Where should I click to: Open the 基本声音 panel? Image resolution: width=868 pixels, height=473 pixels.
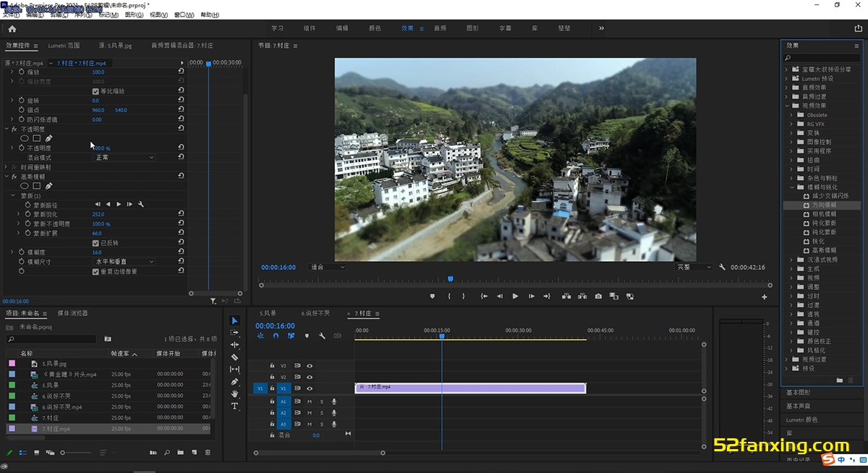coord(799,406)
